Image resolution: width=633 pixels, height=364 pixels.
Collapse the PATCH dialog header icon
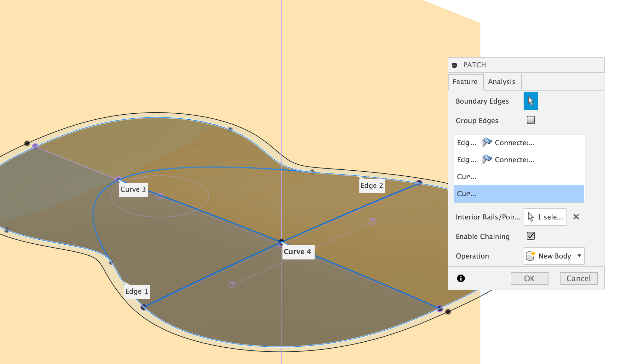(x=454, y=65)
